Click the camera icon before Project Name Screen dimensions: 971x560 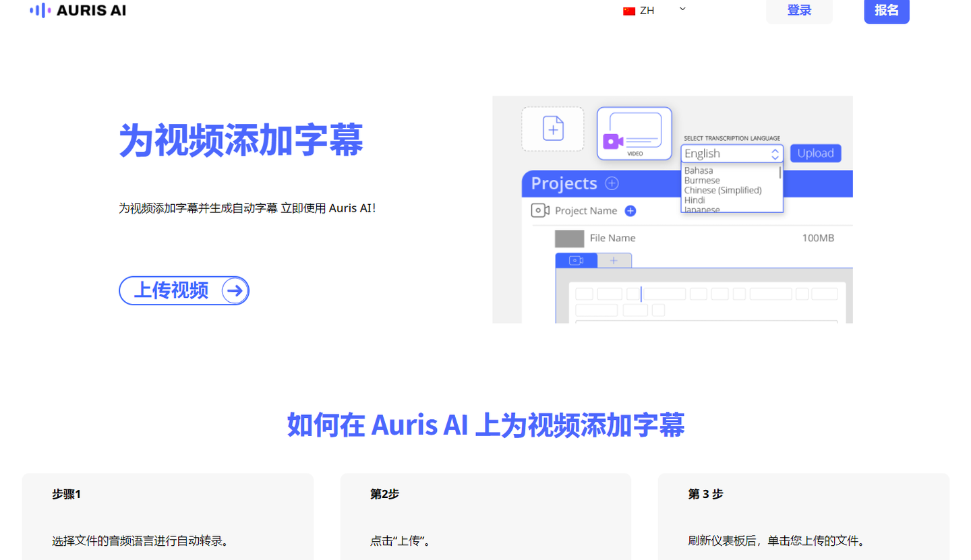click(x=540, y=211)
